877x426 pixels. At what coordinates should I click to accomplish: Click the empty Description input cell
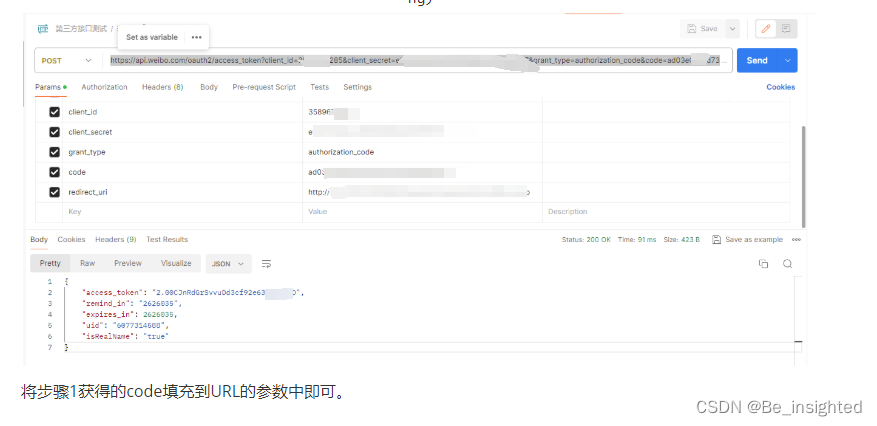[666, 212]
